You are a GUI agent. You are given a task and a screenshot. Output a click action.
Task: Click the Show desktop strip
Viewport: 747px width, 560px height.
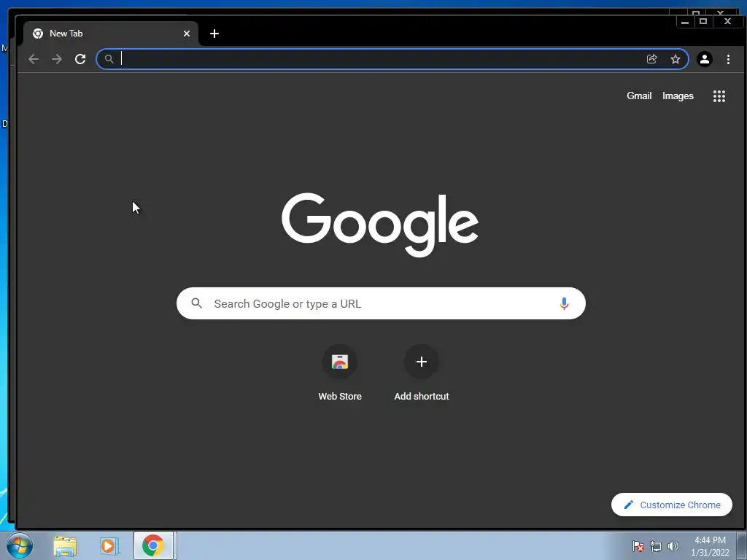coord(742,545)
